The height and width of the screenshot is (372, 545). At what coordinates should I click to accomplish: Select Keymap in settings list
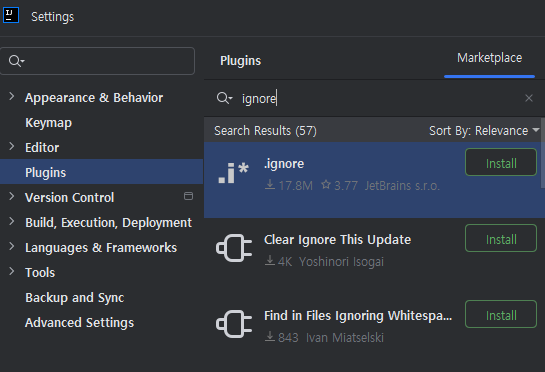tap(48, 123)
